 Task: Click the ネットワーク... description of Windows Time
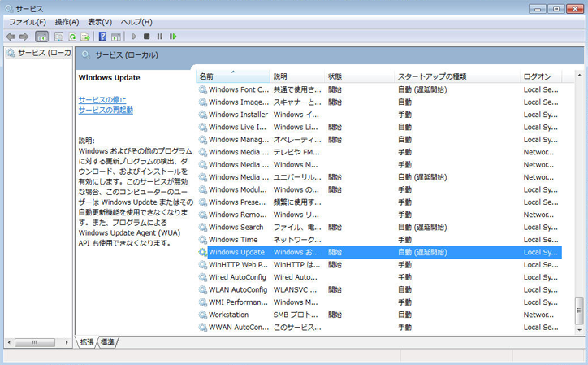click(297, 240)
